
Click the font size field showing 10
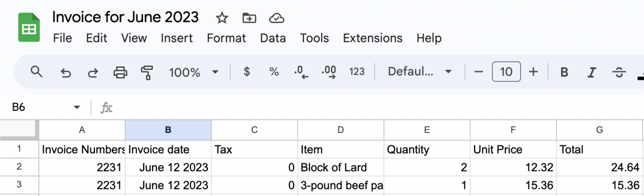(x=506, y=71)
